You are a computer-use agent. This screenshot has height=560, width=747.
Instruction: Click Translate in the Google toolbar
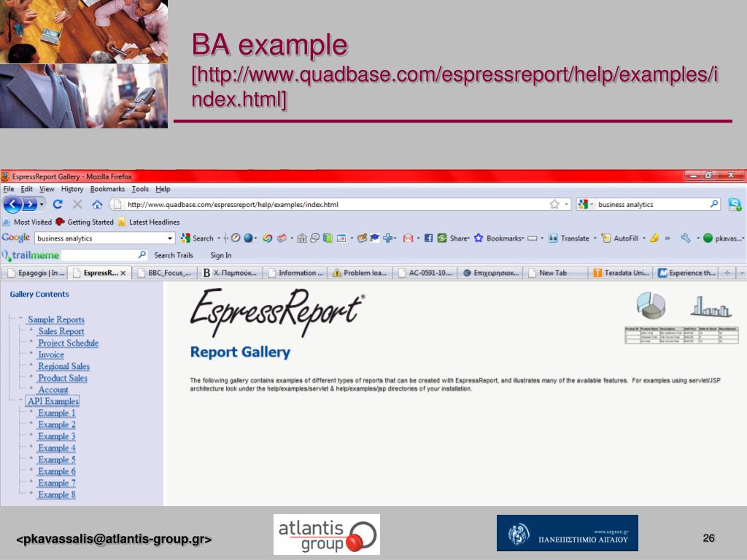(568, 238)
